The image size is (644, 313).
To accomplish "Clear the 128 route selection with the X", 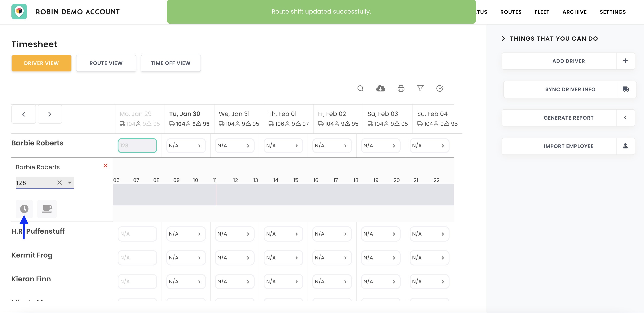I will (x=59, y=182).
